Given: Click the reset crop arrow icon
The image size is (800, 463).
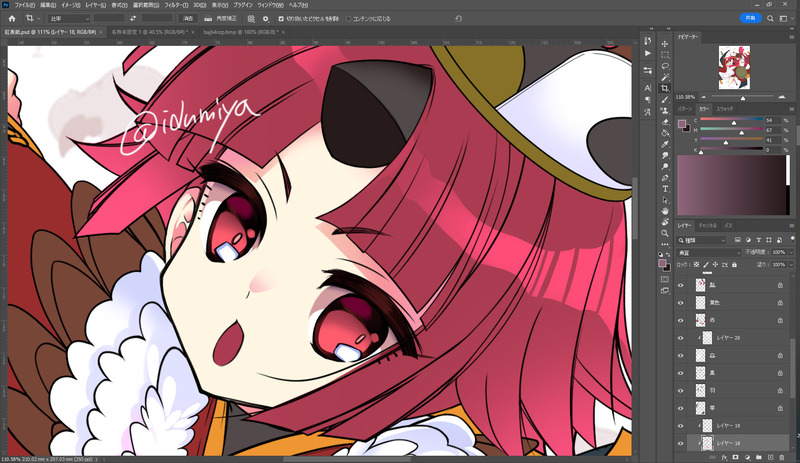Looking at the screenshot, I should [458, 18].
